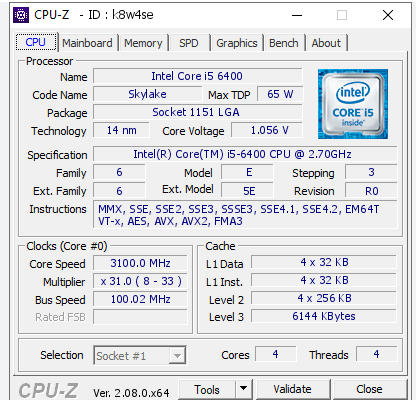Click the CPU-Z app icon in title bar
The image size is (416, 400).
click(x=21, y=15)
